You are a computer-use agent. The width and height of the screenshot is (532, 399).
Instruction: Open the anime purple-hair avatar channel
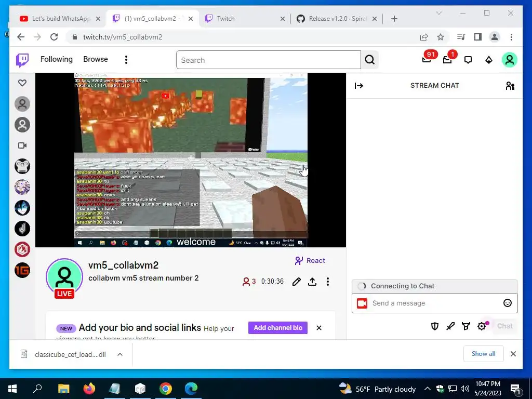(22, 187)
